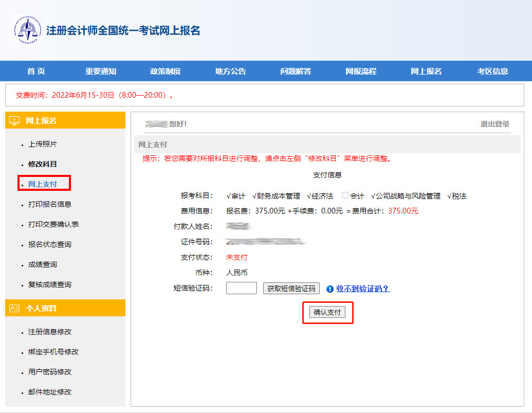532x413 pixels.
Task: Click the blue info icon near 收不到验证码
Action: 330,289
